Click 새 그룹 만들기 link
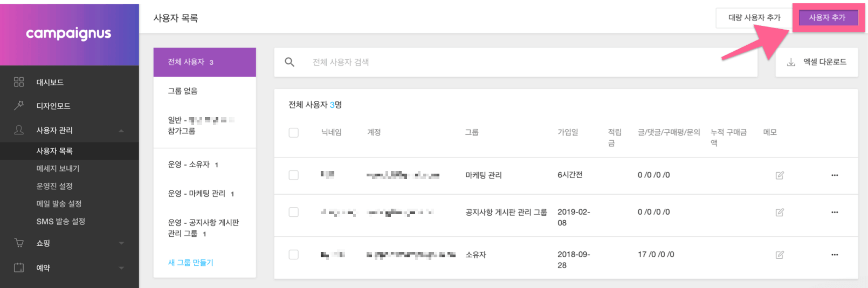Image resolution: width=868 pixels, height=288 pixels. click(x=191, y=263)
